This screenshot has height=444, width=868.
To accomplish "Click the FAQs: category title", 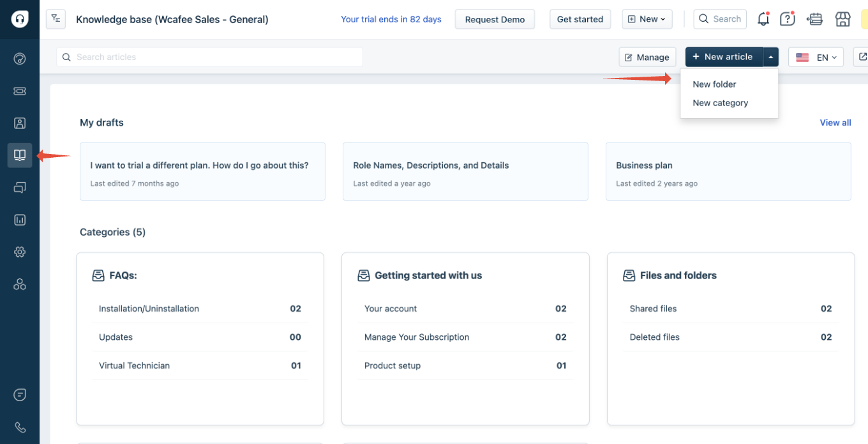I will 123,275.
